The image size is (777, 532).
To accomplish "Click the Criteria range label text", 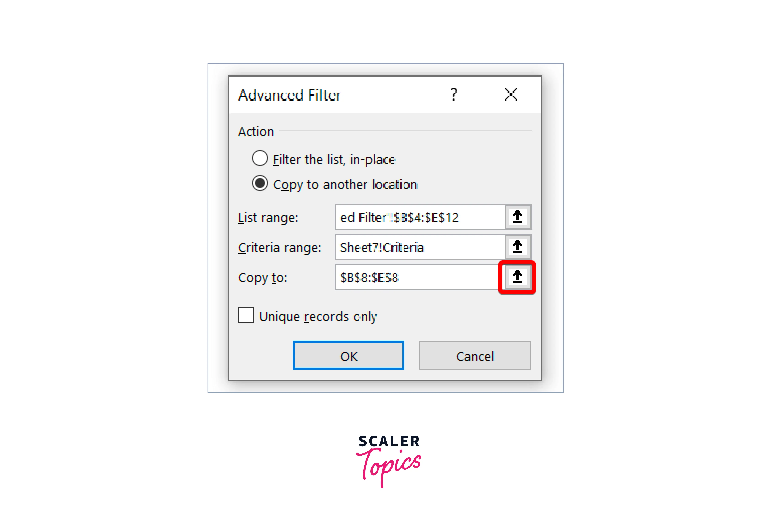I will [279, 248].
